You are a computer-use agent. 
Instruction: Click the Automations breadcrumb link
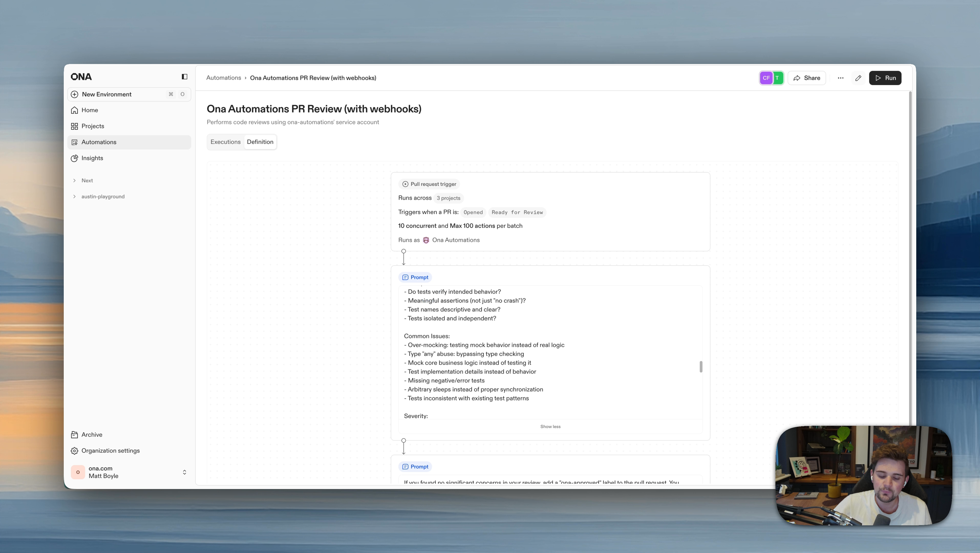pyautogui.click(x=223, y=78)
